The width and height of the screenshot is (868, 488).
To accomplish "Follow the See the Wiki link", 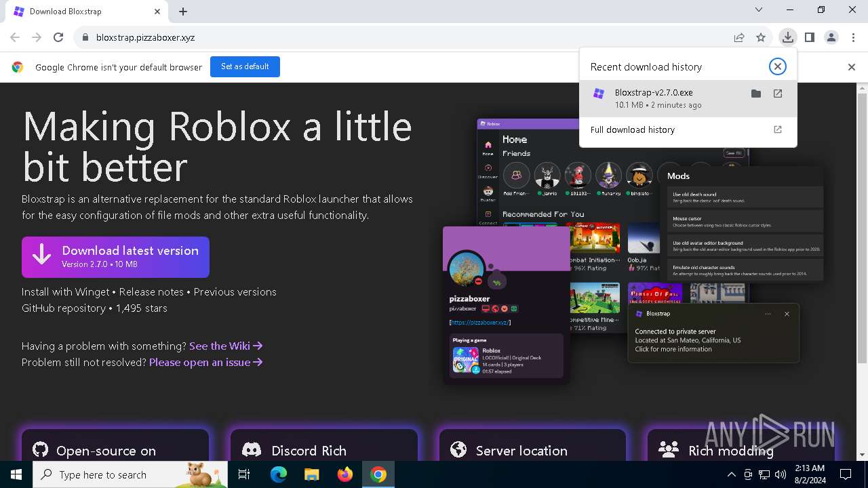I will (226, 346).
